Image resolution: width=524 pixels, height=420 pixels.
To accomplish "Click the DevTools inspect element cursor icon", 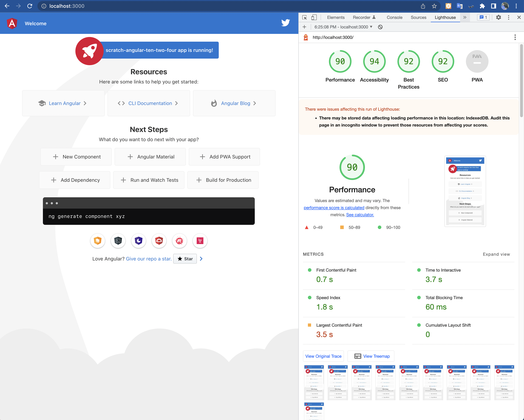I will (x=305, y=17).
